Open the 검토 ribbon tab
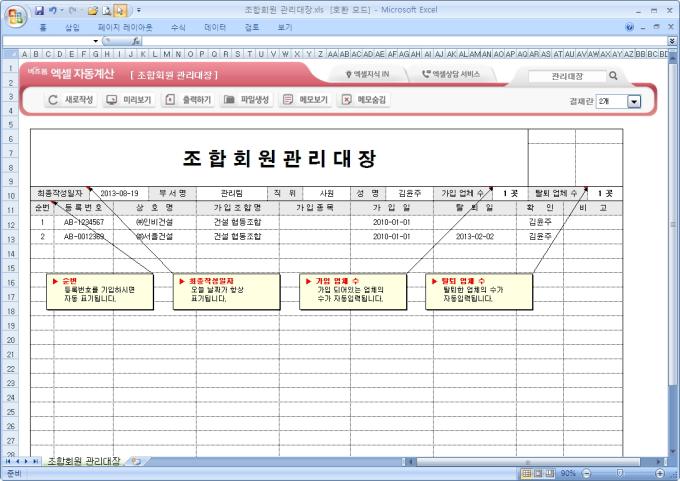 click(252, 28)
